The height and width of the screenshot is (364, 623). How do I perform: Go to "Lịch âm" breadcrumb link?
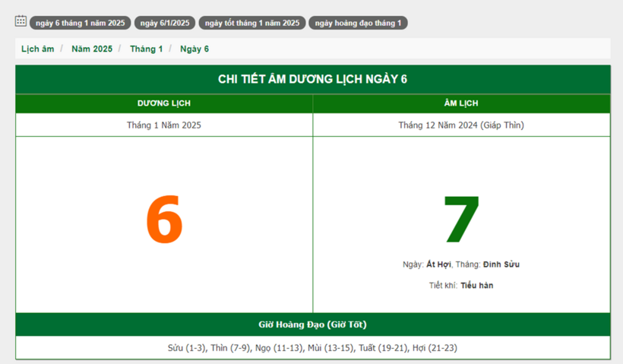click(x=38, y=49)
